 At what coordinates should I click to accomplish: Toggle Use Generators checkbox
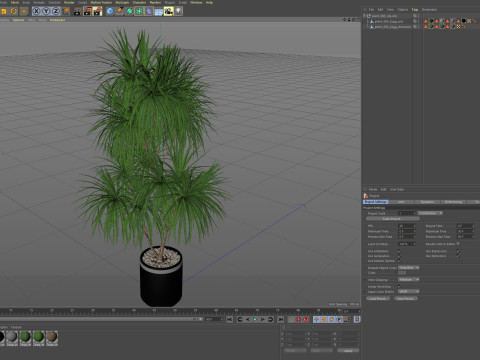tap(399, 256)
